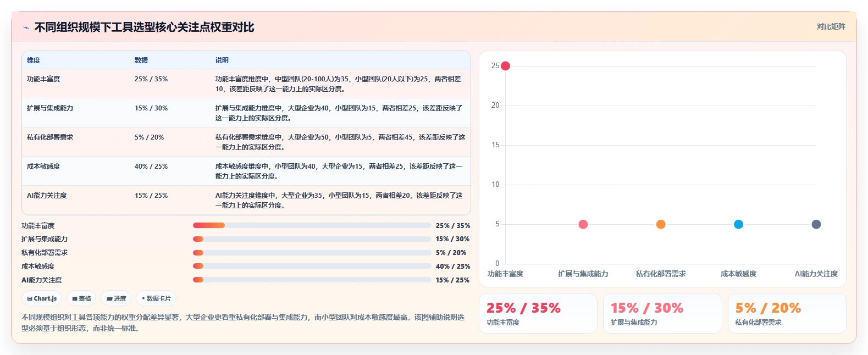This screenshot has height=355, width=868.
Task: Click the AI能力关注度 x-axis label
Action: pyautogui.click(x=816, y=274)
